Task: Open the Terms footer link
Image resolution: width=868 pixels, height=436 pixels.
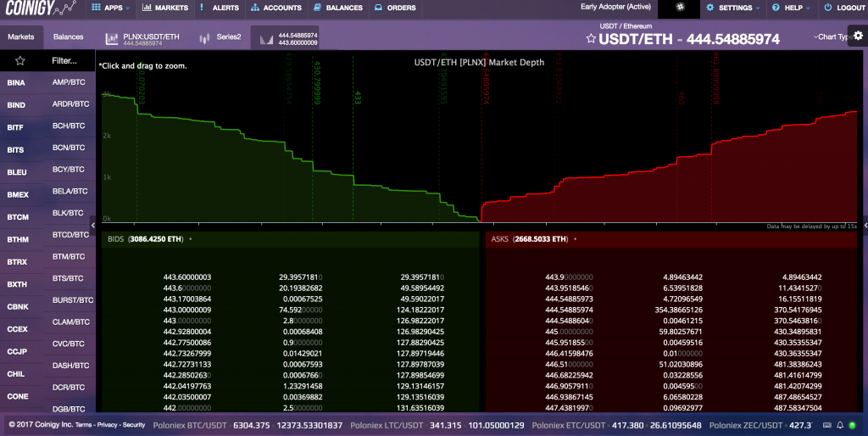Action: click(84, 425)
